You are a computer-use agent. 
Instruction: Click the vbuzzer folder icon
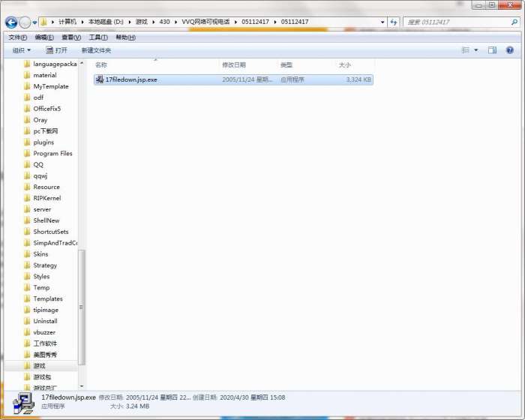(27, 332)
